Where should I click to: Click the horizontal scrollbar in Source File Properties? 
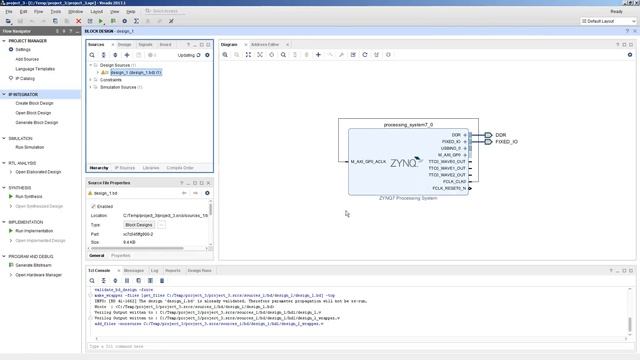(x=137, y=248)
